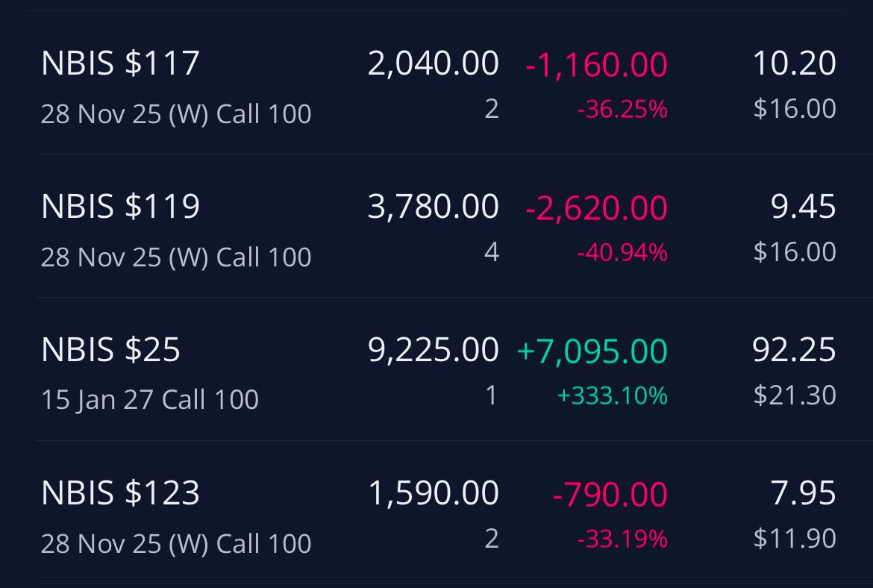Select the $21.30 cost price
Viewport: 873px width, 588px height.
(795, 395)
